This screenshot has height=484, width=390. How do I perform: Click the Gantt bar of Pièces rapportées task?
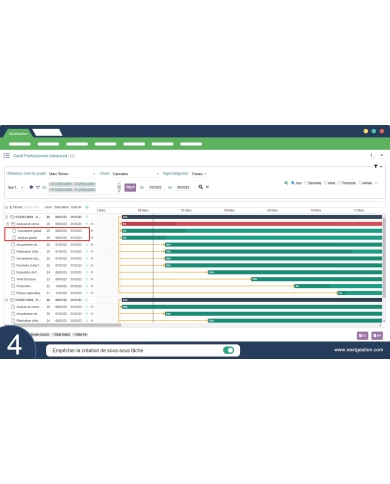pyautogui.click(x=360, y=293)
